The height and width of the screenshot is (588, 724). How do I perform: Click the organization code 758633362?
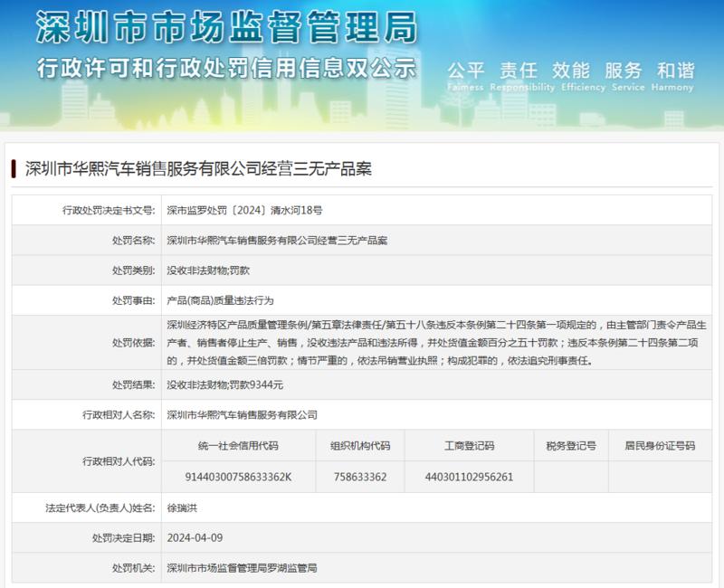click(x=360, y=477)
